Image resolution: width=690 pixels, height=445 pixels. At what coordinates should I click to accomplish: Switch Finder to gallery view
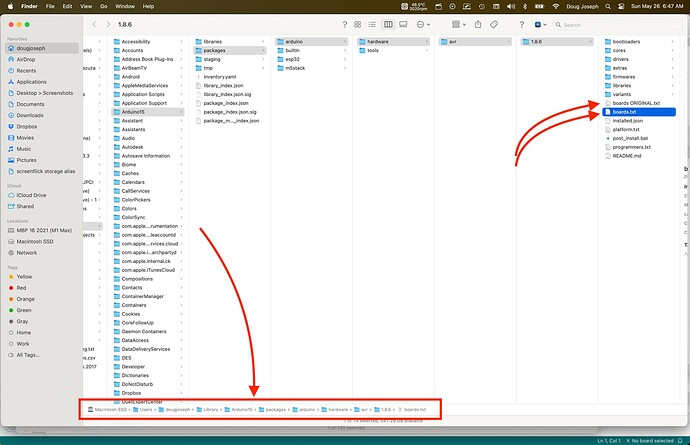click(403, 25)
